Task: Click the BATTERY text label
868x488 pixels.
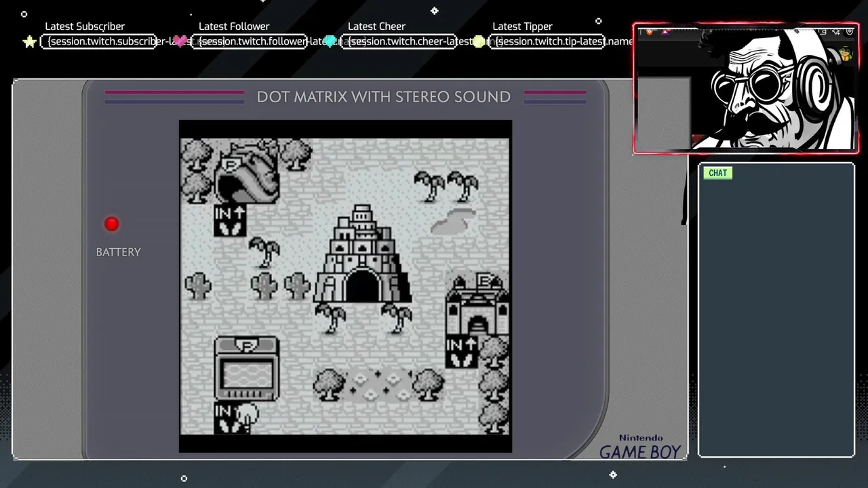Action: coord(119,252)
